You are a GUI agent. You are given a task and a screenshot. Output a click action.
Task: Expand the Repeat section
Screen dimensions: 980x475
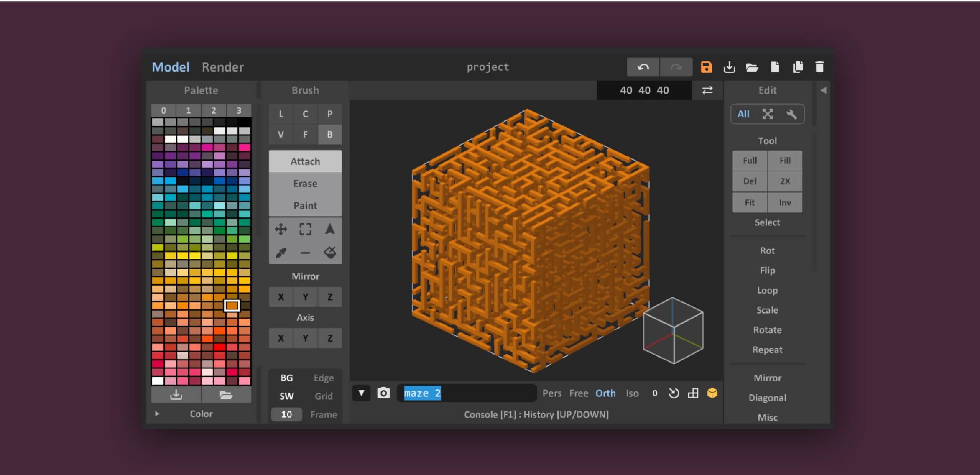pos(768,350)
